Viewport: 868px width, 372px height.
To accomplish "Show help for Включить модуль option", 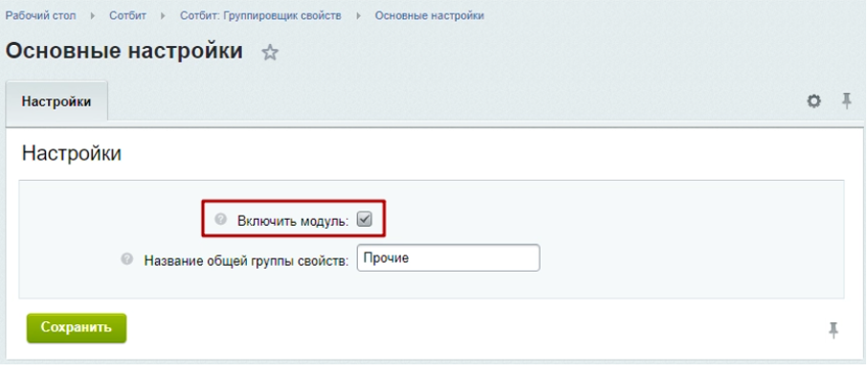I will (221, 220).
